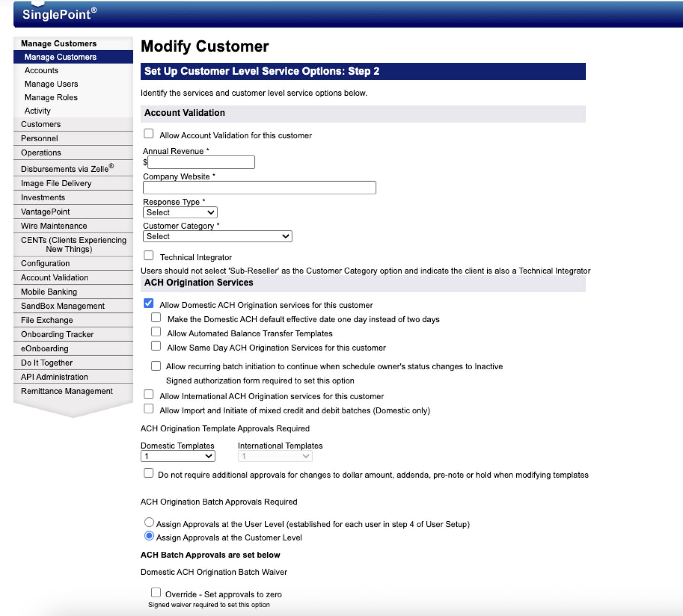Open Activity in the sidebar
683x616 pixels.
coord(38,111)
